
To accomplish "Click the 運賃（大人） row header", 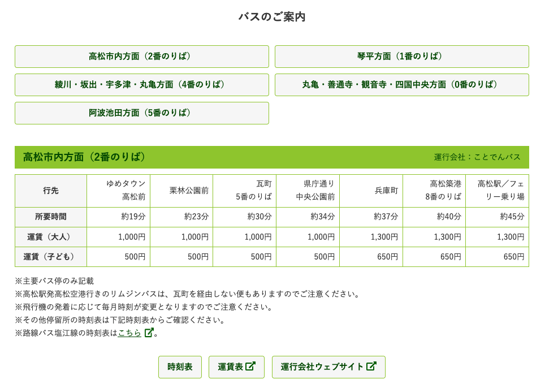I will click(x=51, y=237).
